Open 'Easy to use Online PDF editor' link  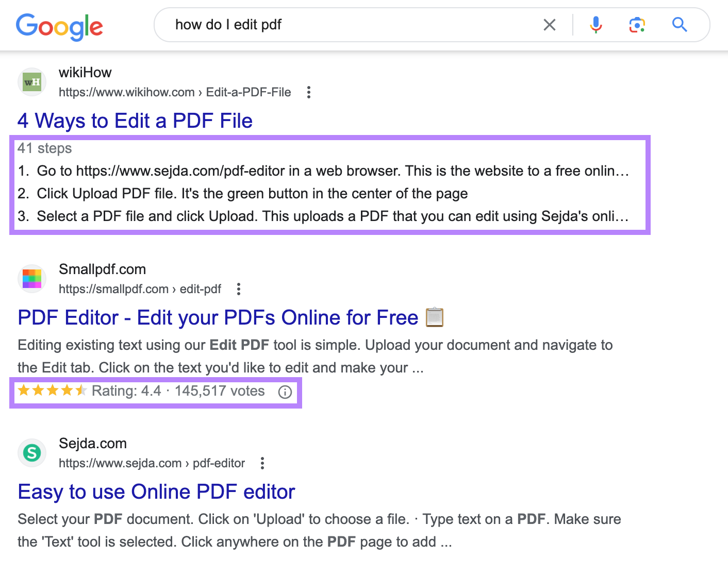[156, 492]
